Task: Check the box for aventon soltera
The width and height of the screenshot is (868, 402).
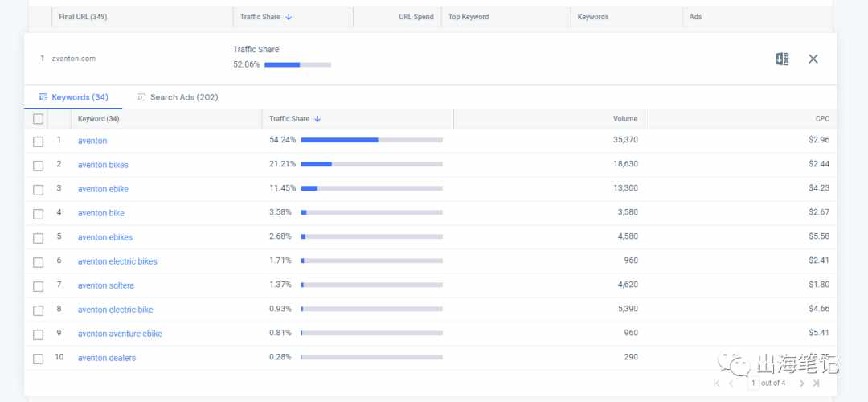Action: tap(39, 285)
